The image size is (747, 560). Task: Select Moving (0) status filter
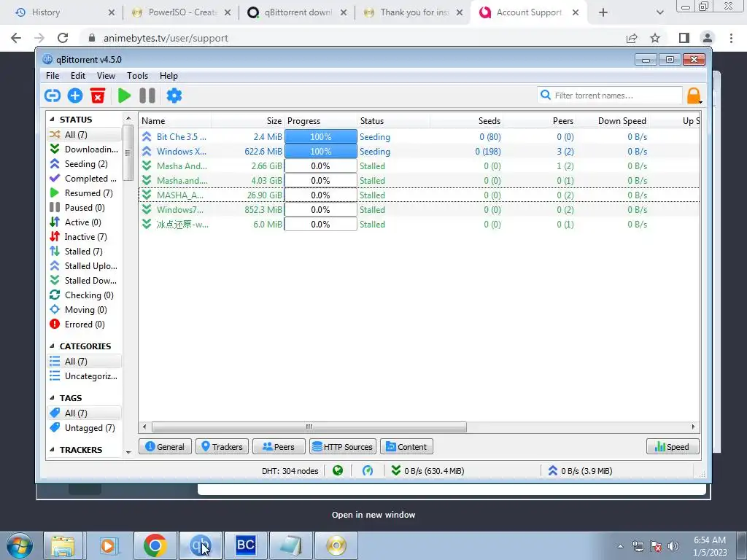pyautogui.click(x=85, y=310)
